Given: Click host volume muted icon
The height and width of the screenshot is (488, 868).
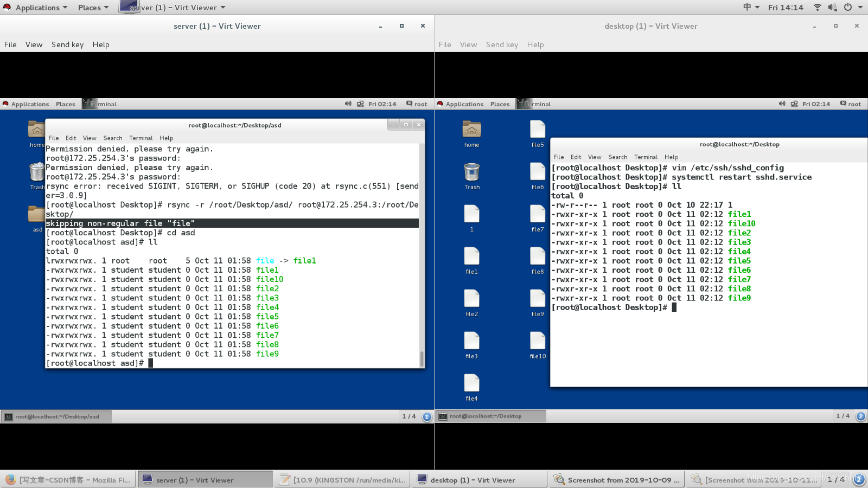Looking at the screenshot, I should coord(833,7).
